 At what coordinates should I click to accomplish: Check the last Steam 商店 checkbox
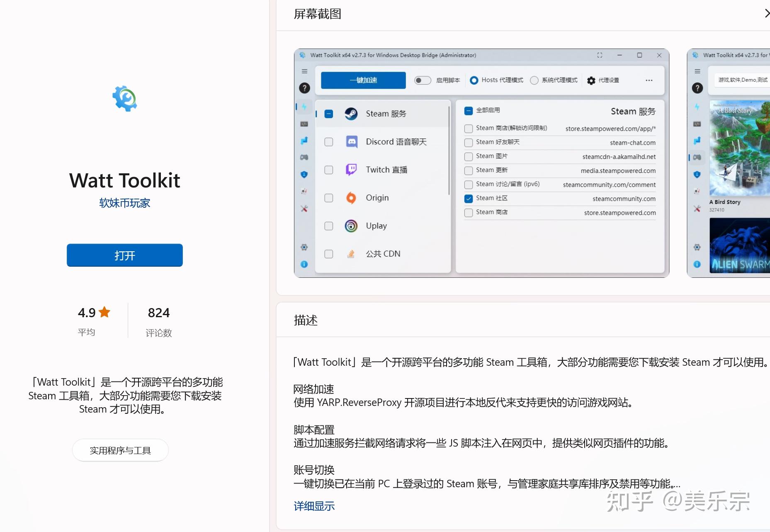469,213
